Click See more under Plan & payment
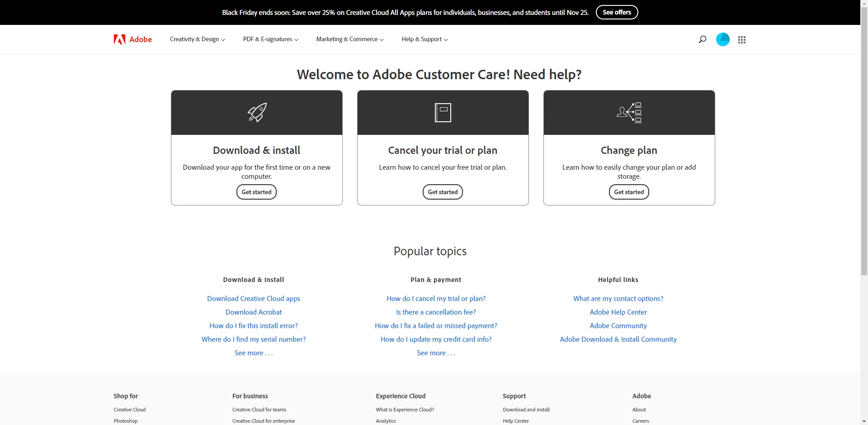Image resolution: width=868 pixels, height=425 pixels. pos(436,353)
